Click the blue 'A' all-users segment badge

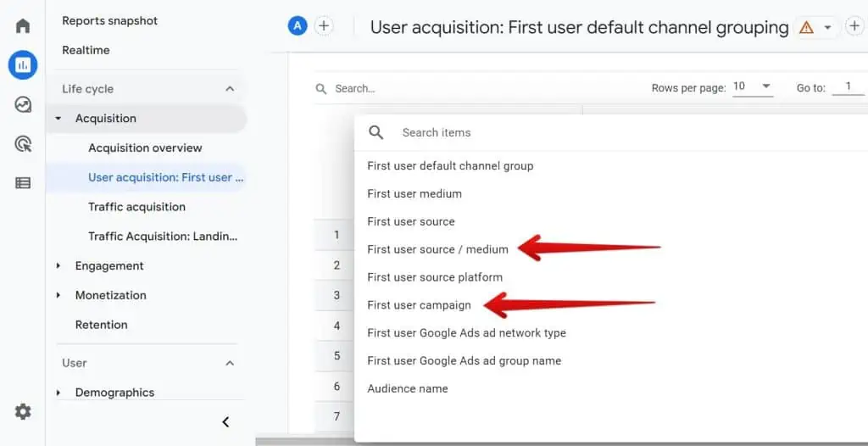coord(298,25)
